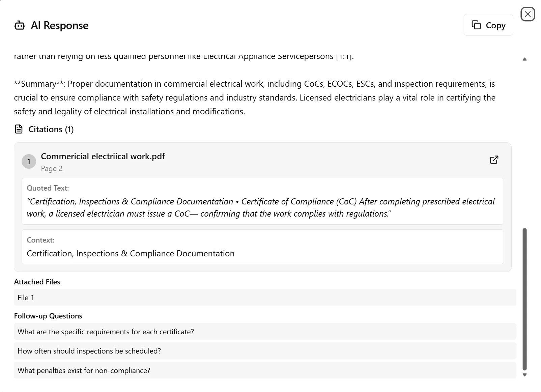This screenshot has height=392, width=541.
Task: Click the Citations document icon
Action: pos(19,129)
